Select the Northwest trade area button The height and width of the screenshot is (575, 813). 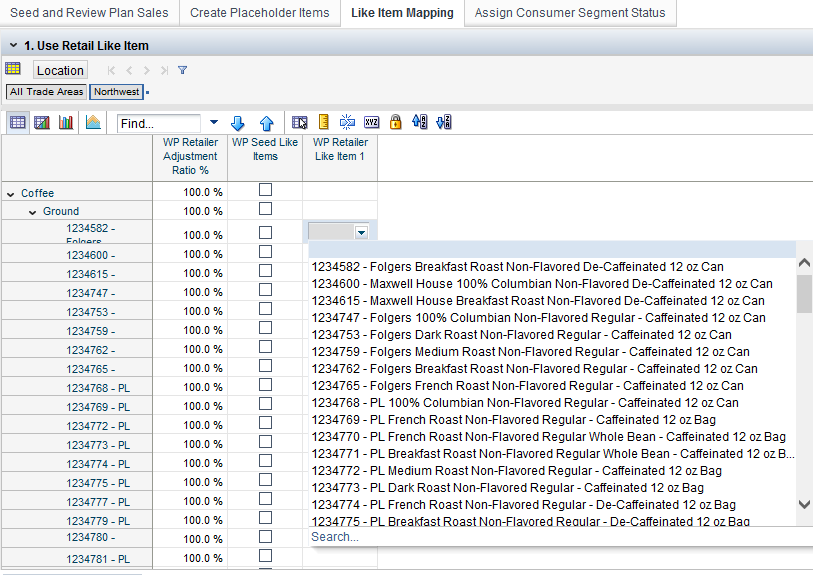(x=116, y=92)
